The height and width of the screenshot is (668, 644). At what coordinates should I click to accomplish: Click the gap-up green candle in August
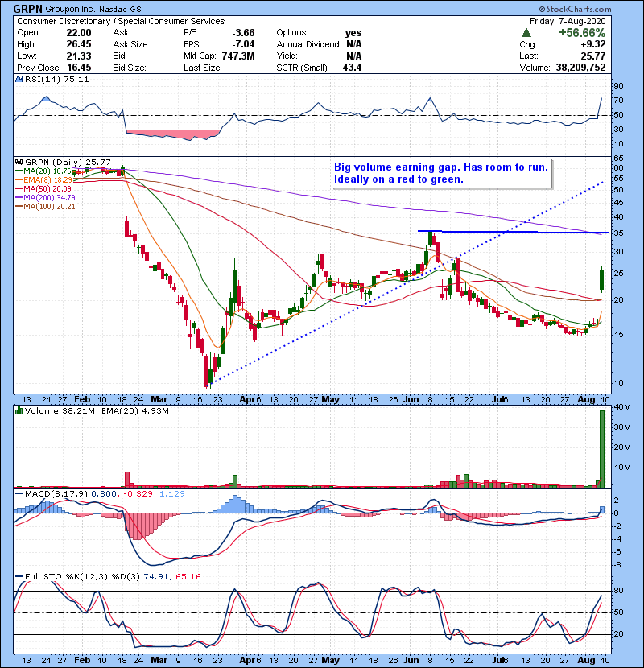point(601,278)
